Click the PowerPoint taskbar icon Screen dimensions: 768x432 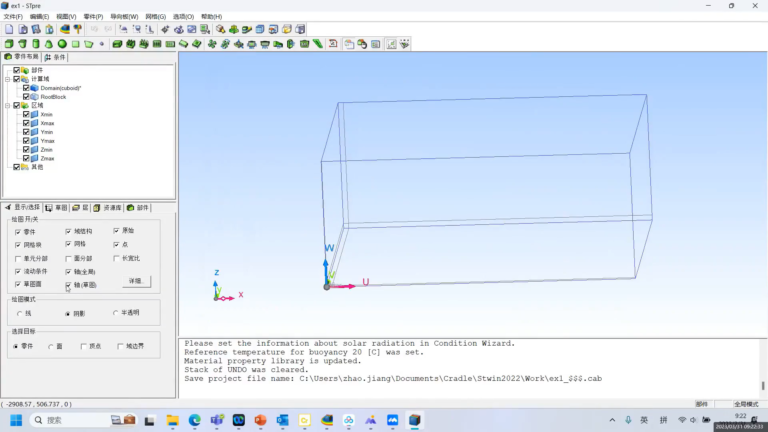[x=261, y=420]
